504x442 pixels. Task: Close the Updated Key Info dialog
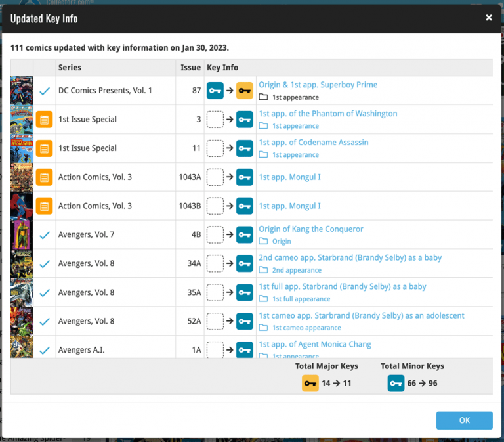click(x=489, y=18)
